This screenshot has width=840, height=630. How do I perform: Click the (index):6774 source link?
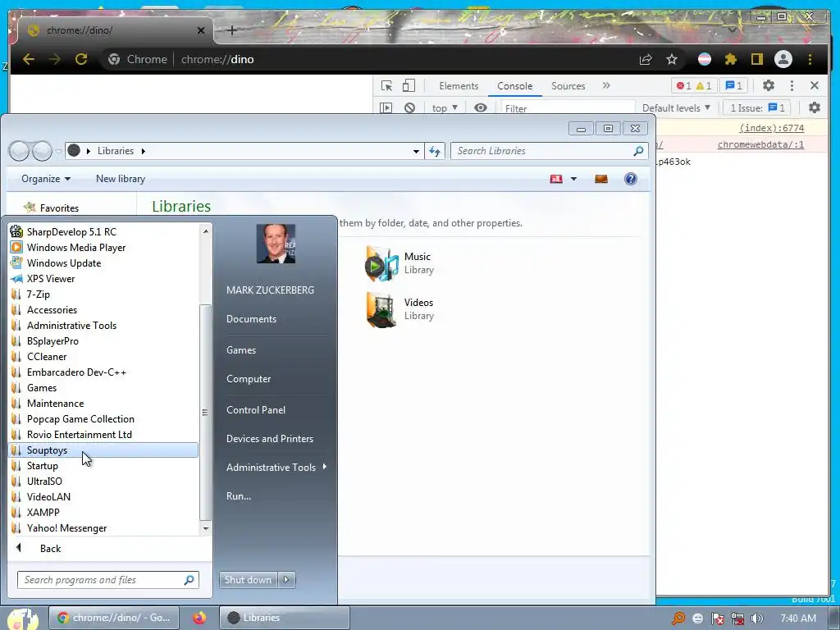(x=771, y=128)
